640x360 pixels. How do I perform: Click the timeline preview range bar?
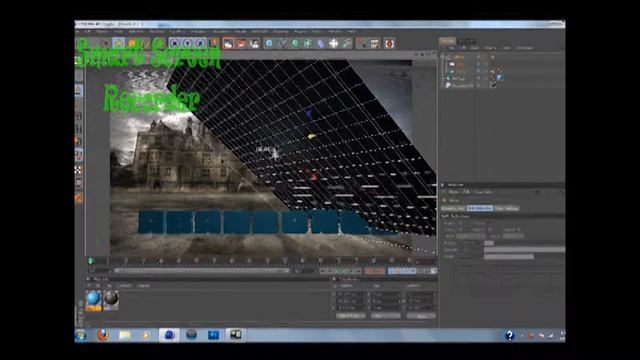tap(202, 270)
